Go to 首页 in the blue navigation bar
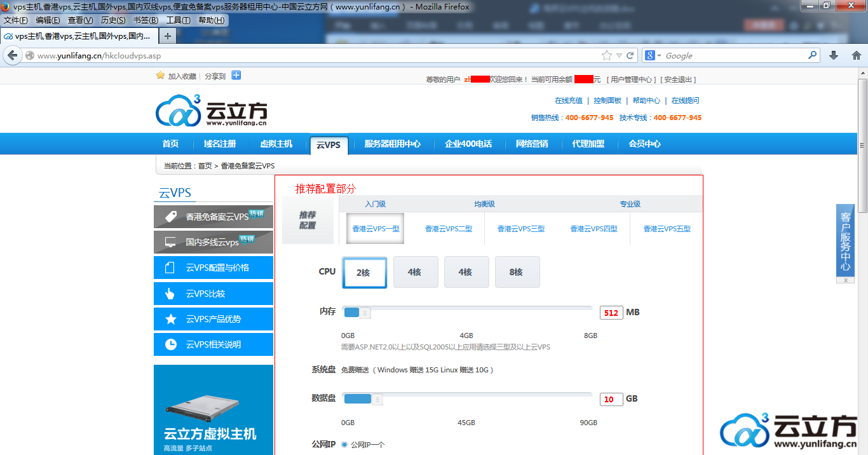The height and width of the screenshot is (455, 868). [170, 144]
